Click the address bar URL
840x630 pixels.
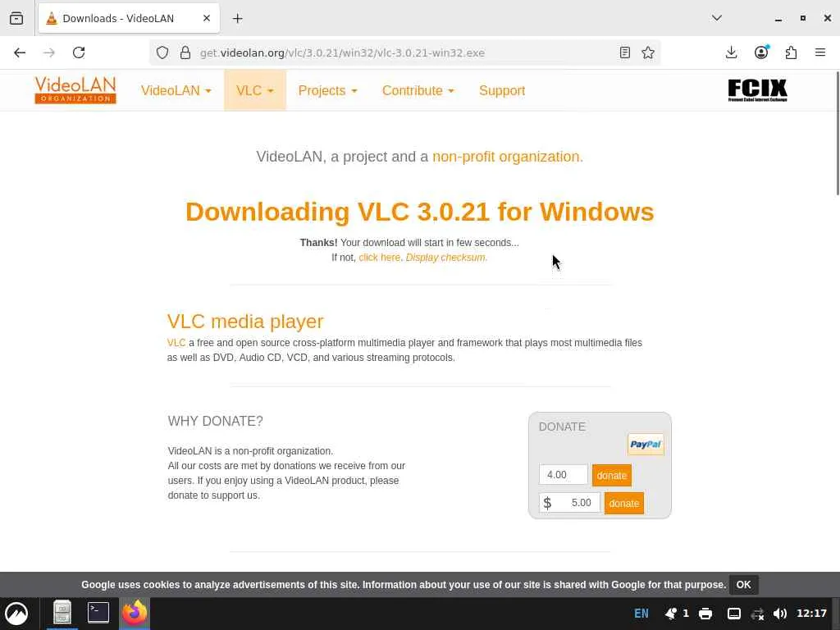coord(342,52)
